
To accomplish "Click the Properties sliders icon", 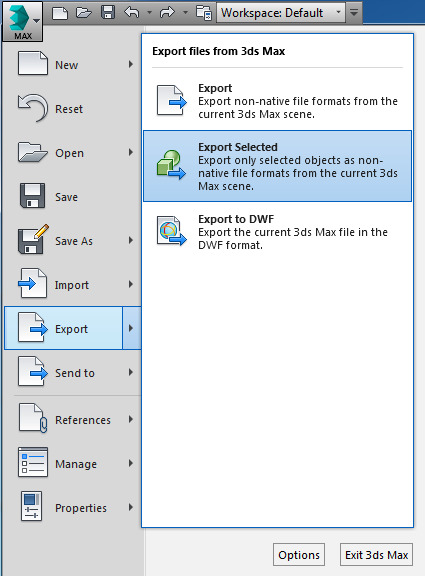I will 32,506.
